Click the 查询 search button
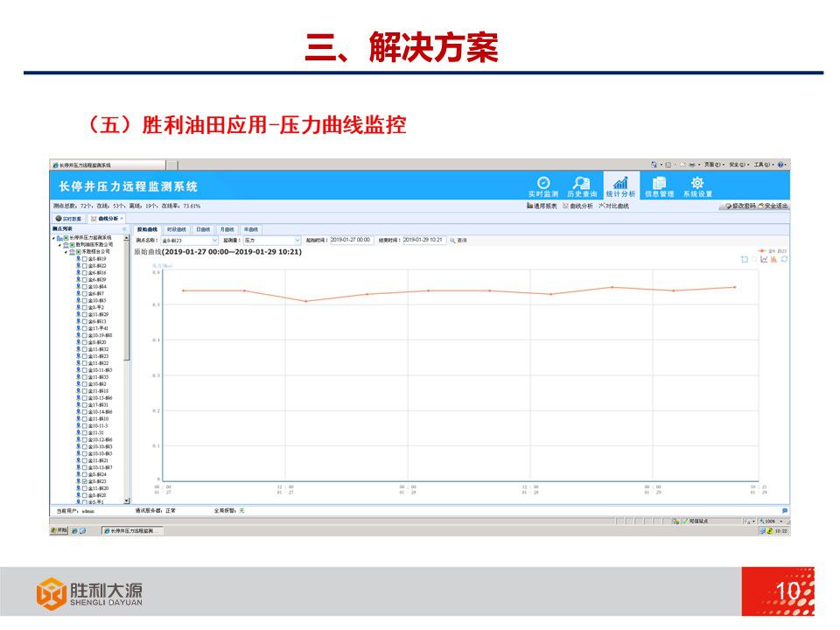 click(x=458, y=241)
